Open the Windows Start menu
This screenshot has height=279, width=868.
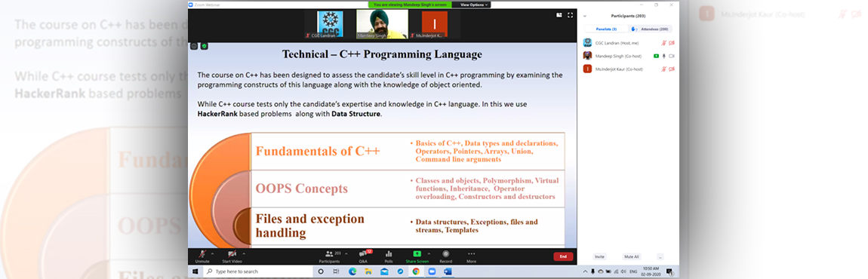(195, 271)
